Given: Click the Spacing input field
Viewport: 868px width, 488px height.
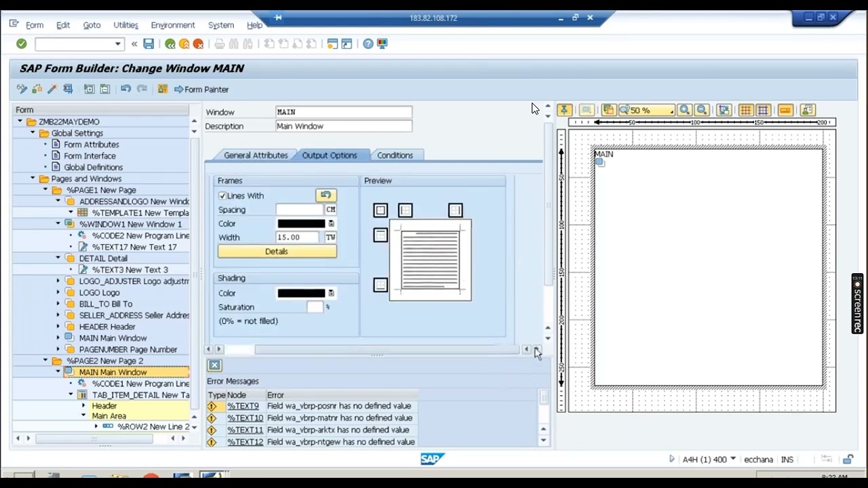Looking at the screenshot, I should [299, 210].
